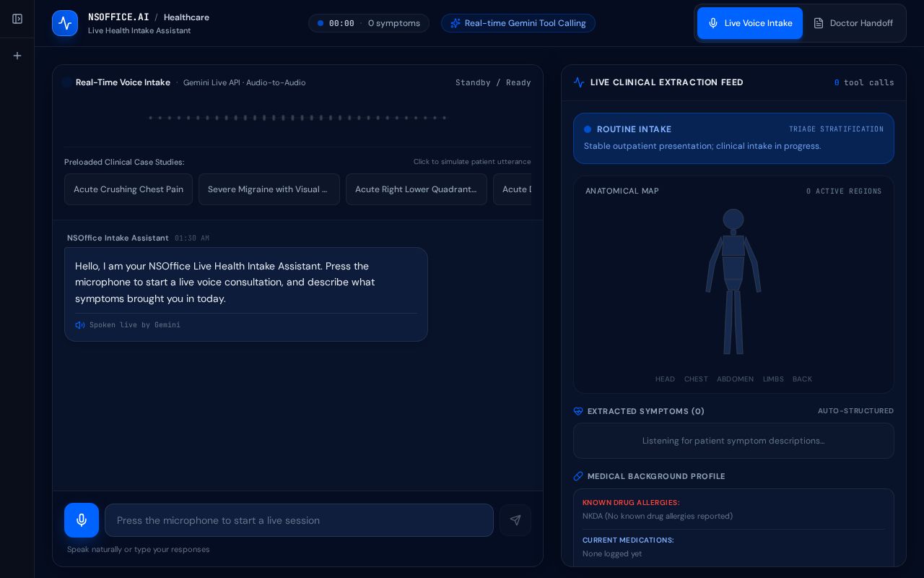Image resolution: width=924 pixels, height=578 pixels.
Task: Click Listening for patient symptom descriptions box
Action: tap(733, 441)
